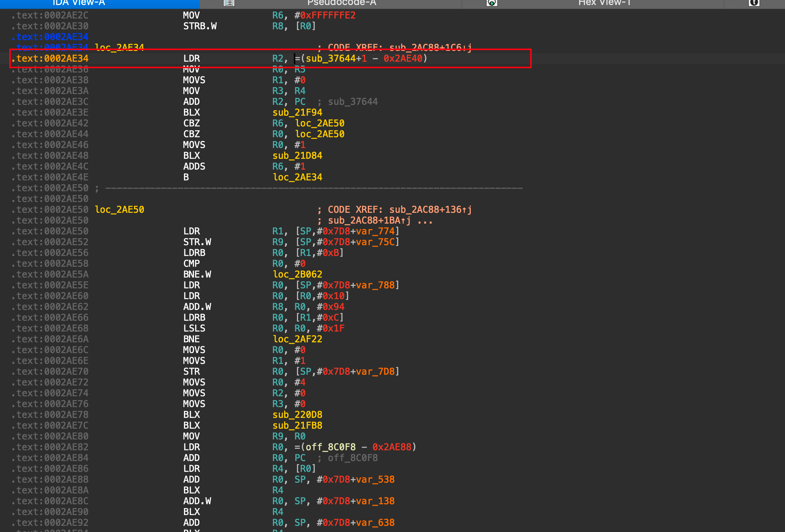Click address .text:0002AE80 of MOV R9, R0

pyautogui.click(x=50, y=436)
